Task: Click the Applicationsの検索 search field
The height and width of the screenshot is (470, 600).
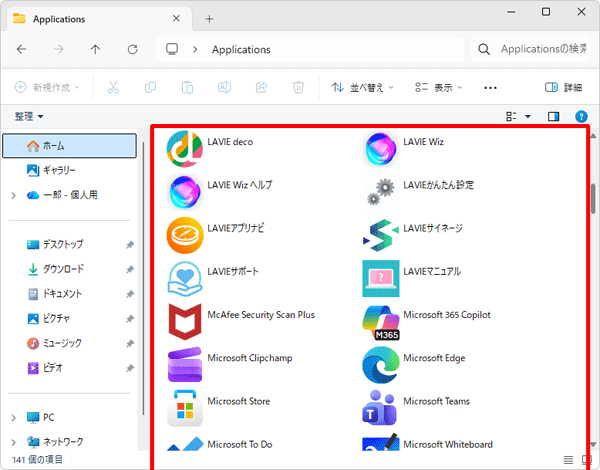Action: point(530,49)
